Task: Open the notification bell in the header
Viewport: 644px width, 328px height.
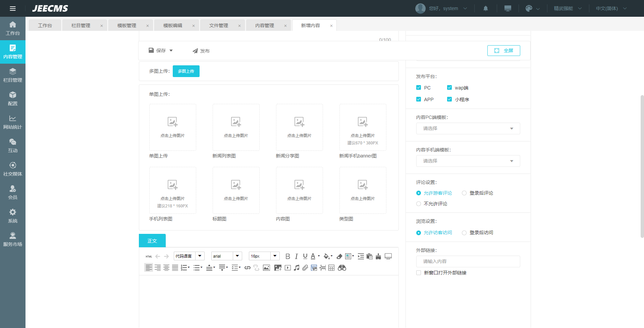Action: pos(485,8)
